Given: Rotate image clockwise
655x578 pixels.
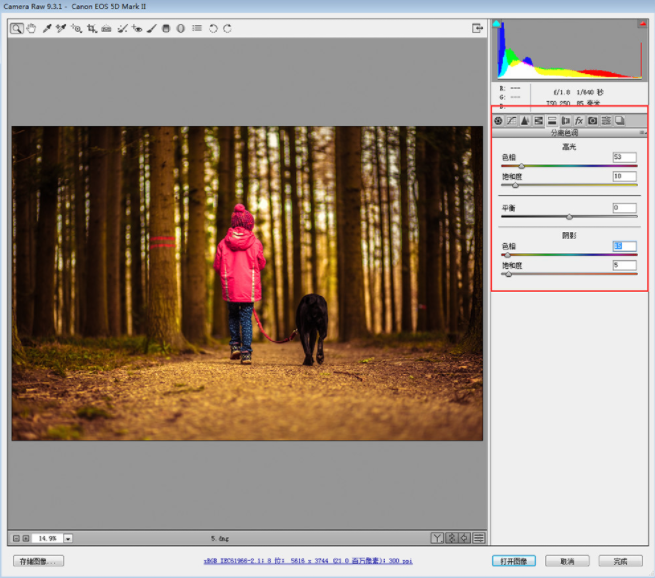Looking at the screenshot, I should point(227,29).
